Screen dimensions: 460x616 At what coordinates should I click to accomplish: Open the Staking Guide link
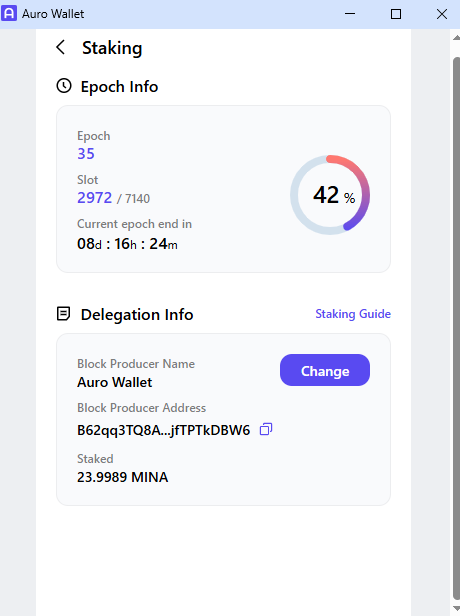point(353,314)
